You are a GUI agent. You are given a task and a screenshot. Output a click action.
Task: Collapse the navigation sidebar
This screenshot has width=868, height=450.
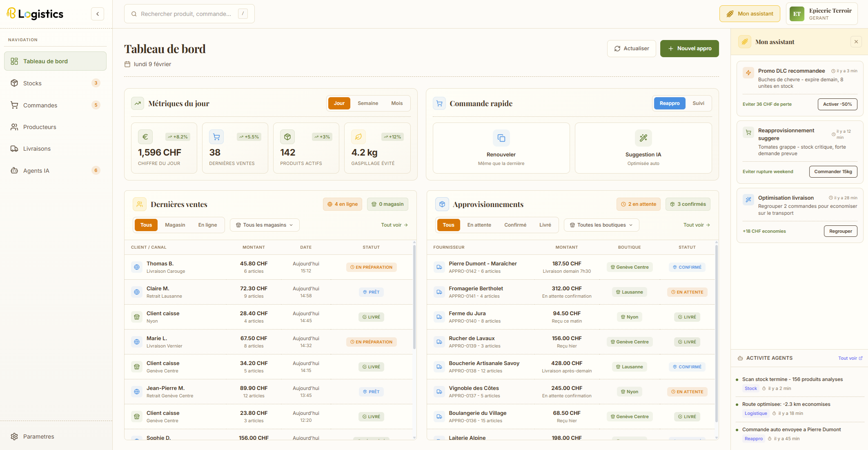(x=97, y=13)
